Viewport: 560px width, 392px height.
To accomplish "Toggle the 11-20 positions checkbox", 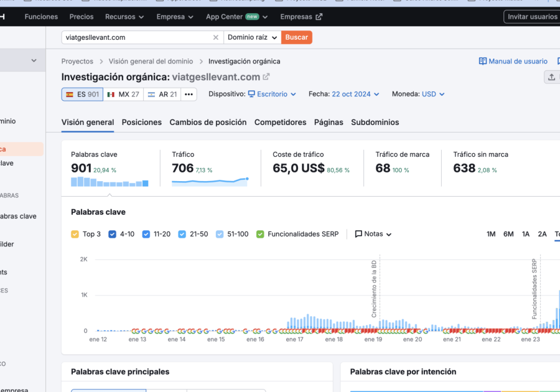I will (146, 234).
